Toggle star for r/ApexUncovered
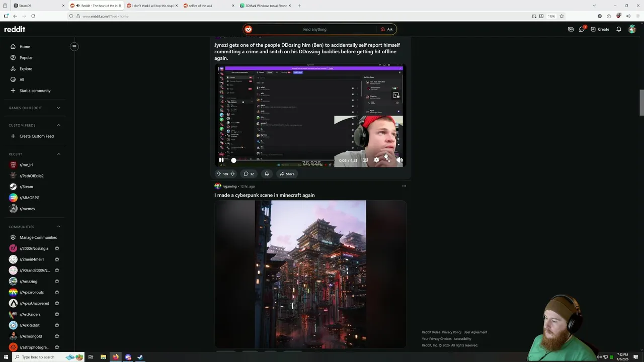 57,303
